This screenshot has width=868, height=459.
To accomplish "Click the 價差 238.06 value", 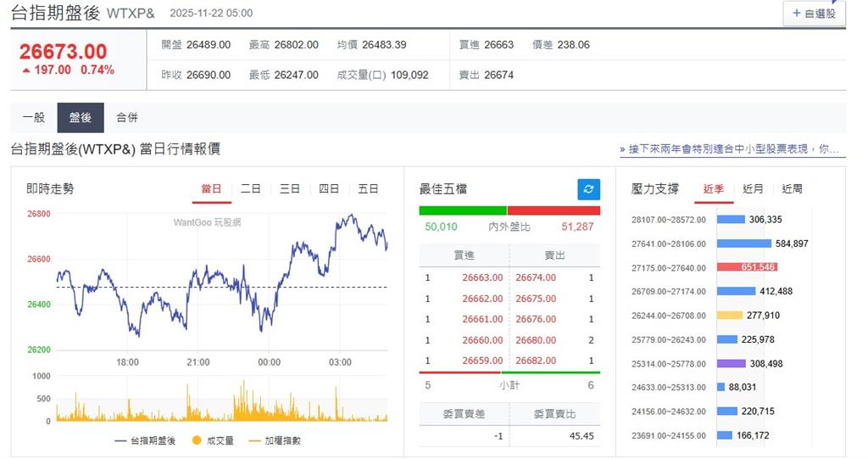I will (x=574, y=45).
